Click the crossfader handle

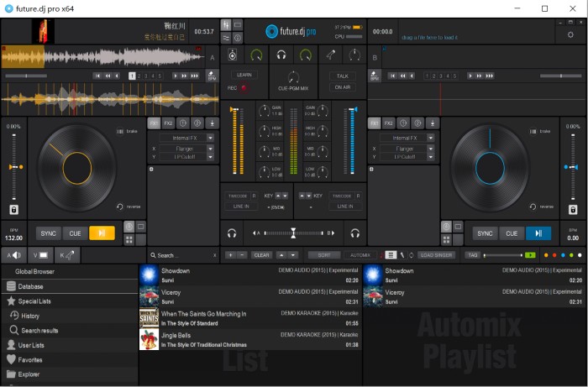pos(293,233)
